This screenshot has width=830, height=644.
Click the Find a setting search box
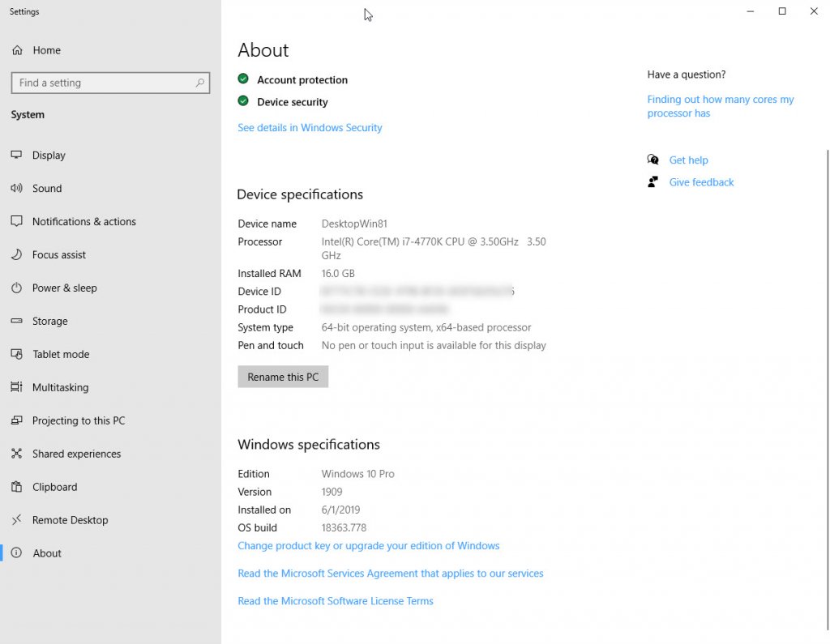110,83
